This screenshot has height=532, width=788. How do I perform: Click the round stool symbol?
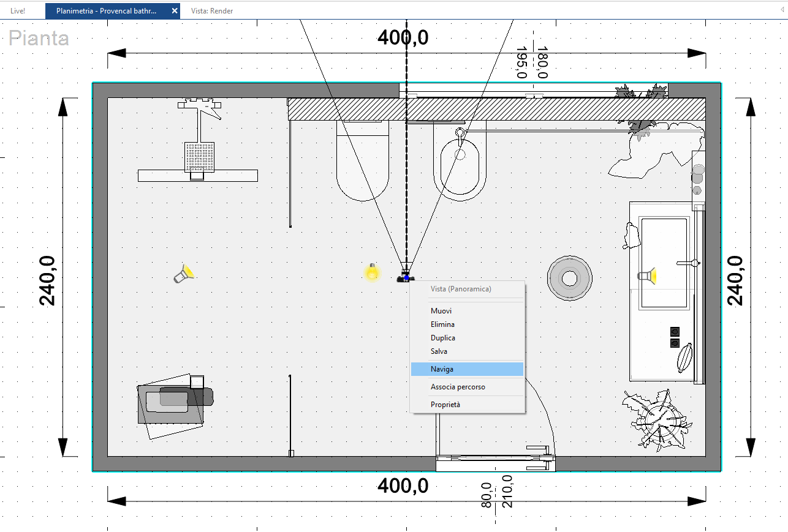[x=570, y=279]
